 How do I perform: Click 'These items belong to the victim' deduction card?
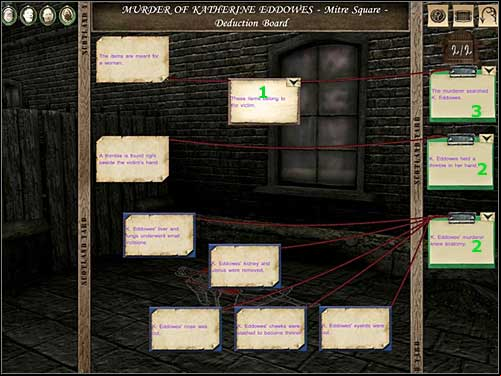coord(264,101)
